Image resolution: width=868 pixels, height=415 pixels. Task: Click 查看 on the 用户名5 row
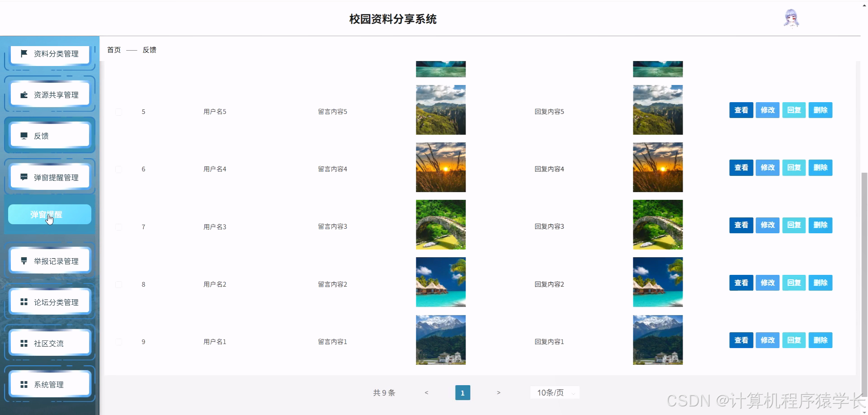741,110
